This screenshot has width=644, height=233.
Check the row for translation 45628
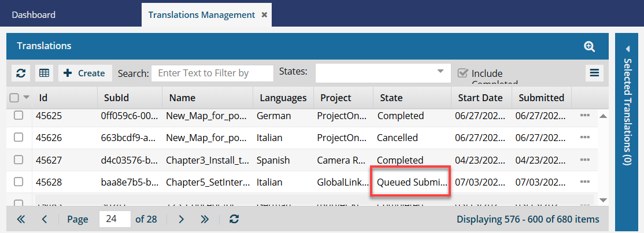(18, 182)
